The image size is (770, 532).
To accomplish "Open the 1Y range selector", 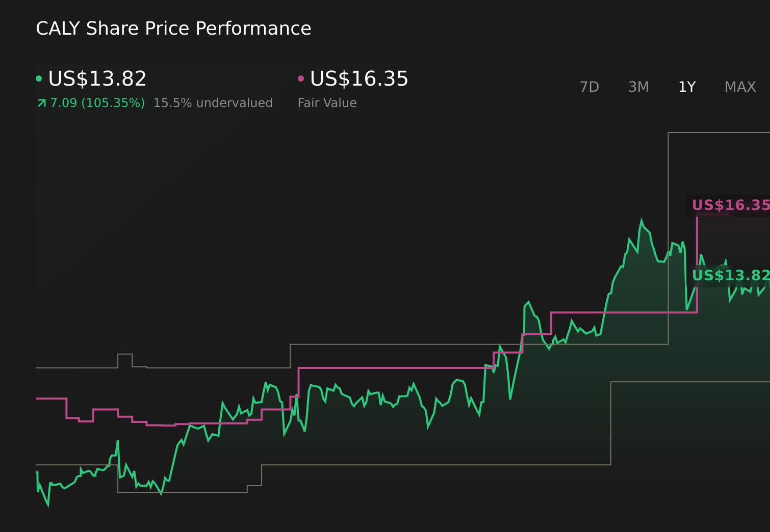I will point(686,87).
